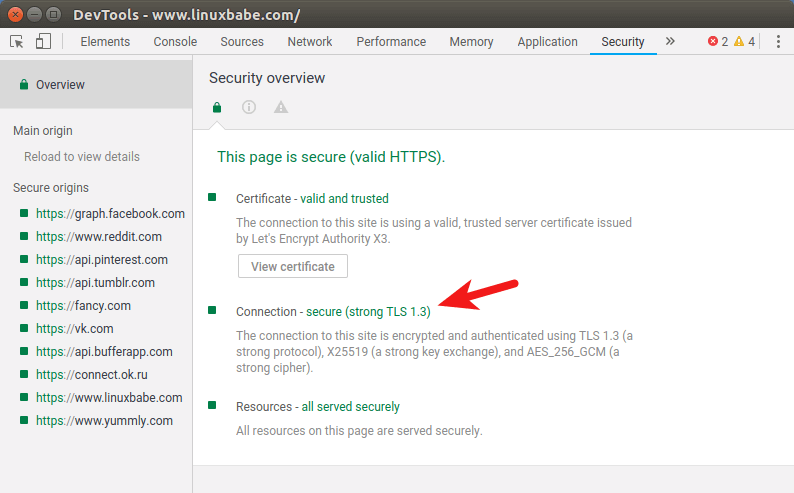Open the DevTools three-dot customize menu
The height and width of the screenshot is (493, 794).
tap(778, 42)
